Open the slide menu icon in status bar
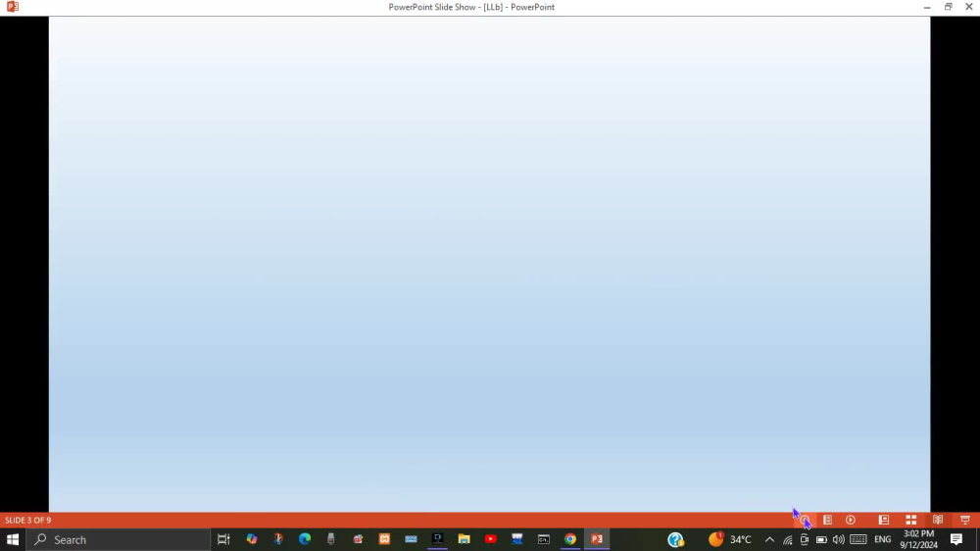Image resolution: width=980 pixels, height=551 pixels. (x=827, y=520)
